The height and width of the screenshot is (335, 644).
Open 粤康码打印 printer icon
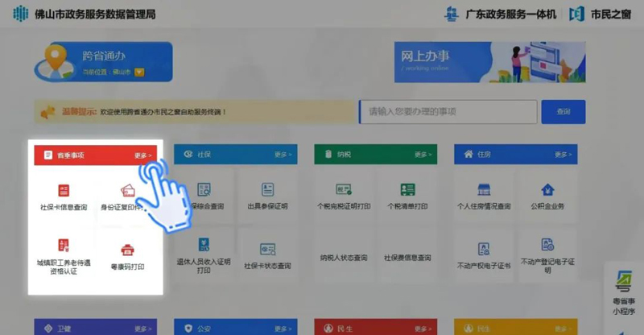(127, 250)
